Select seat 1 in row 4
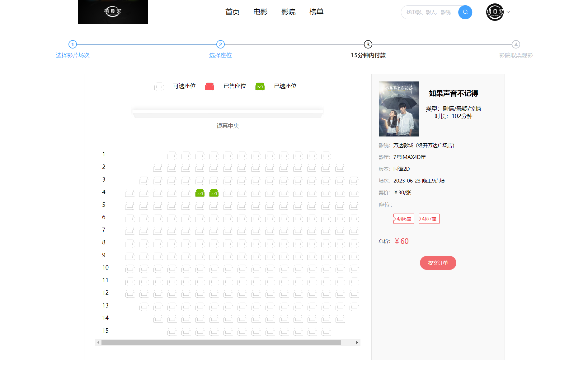Screen dimensions: 588x379 point(130,193)
